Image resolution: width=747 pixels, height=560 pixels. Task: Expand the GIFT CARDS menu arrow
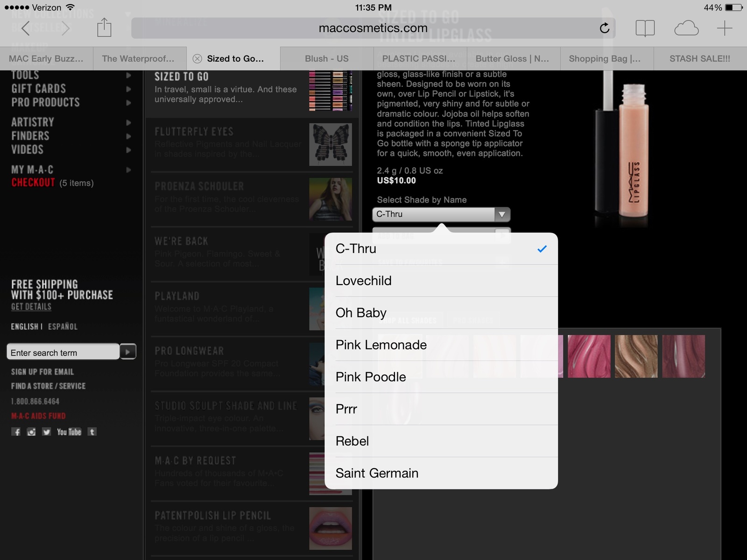128,89
